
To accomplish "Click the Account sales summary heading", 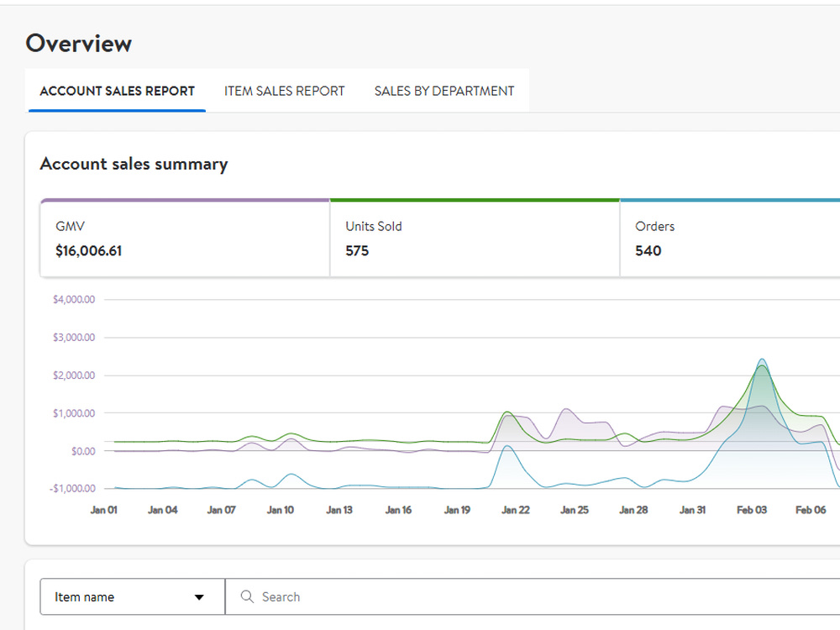I will (134, 164).
